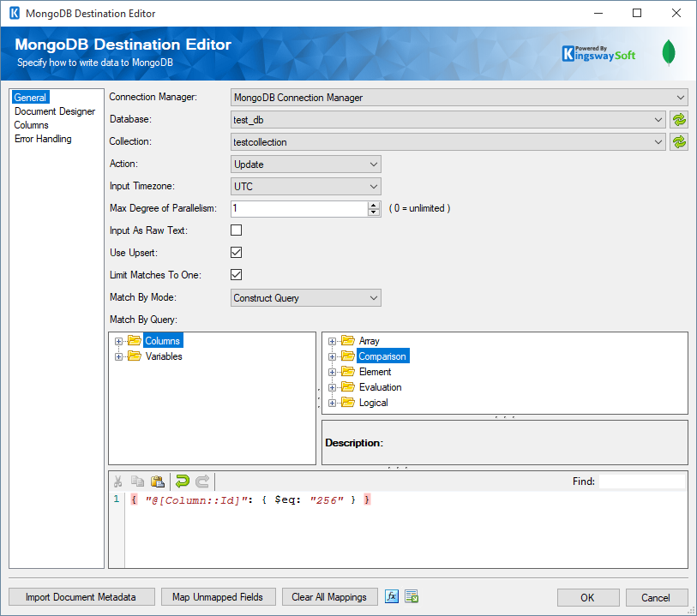The width and height of the screenshot is (697, 616).
Task: Click Import Document Metadata button
Action: [81, 597]
